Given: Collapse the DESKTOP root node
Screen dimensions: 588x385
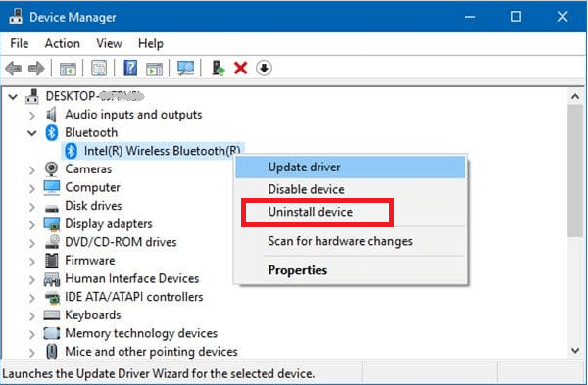Looking at the screenshot, I should [13, 97].
